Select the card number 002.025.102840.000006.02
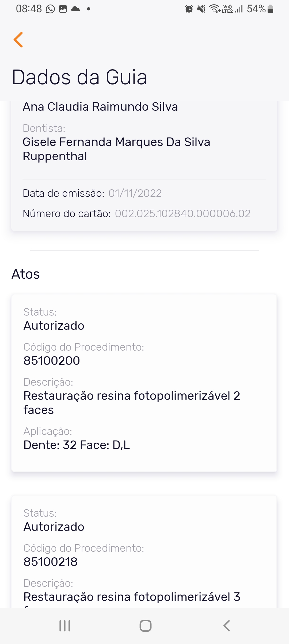Viewport: 289px width, 644px height. point(182,214)
